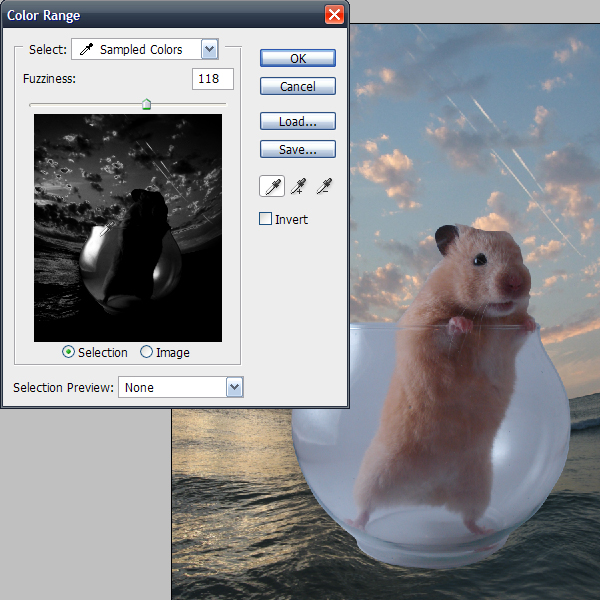Image resolution: width=600 pixels, height=600 pixels.
Task: Click the black-and-white selection preview
Action: (127, 227)
